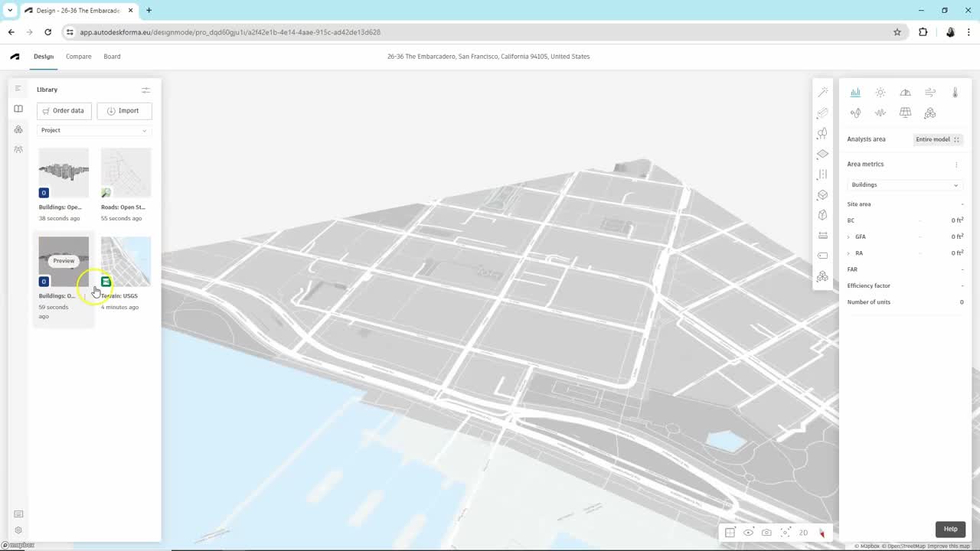Viewport: 980px width, 551px height.
Task: Select the Design tab
Action: [44, 57]
